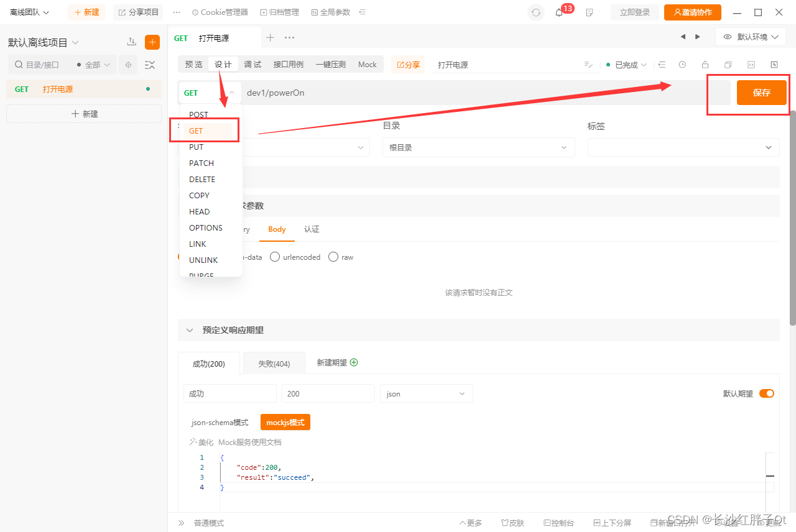Click the orange 保存 button
The width and height of the screenshot is (796, 532).
pos(762,93)
